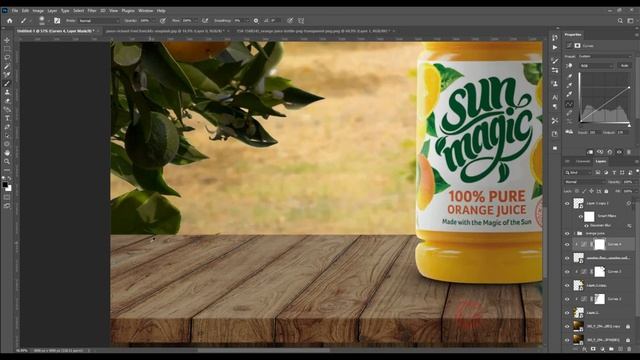Toggle the brush settings panel icon

click(x=57, y=20)
